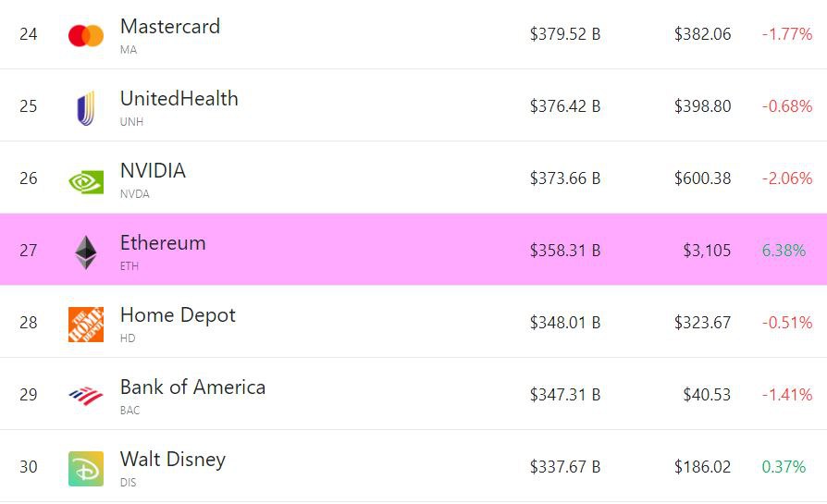Open the Mastercard company link

coord(170,27)
